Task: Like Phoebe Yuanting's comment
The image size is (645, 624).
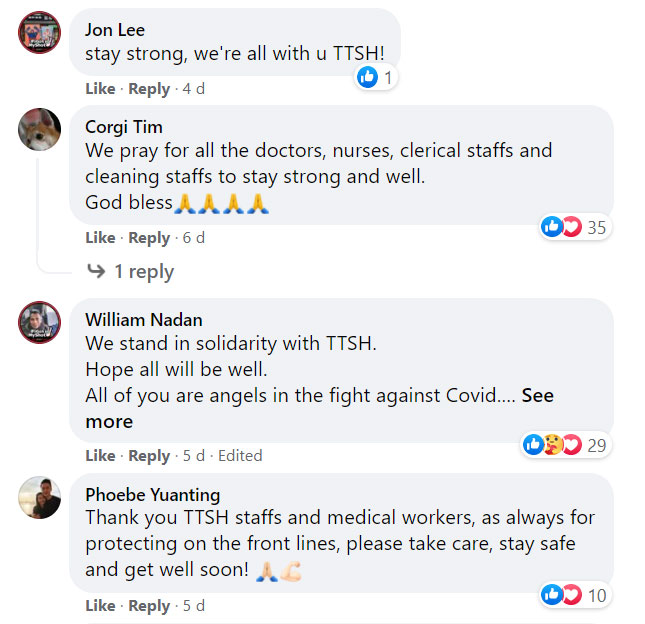Action: [100, 605]
